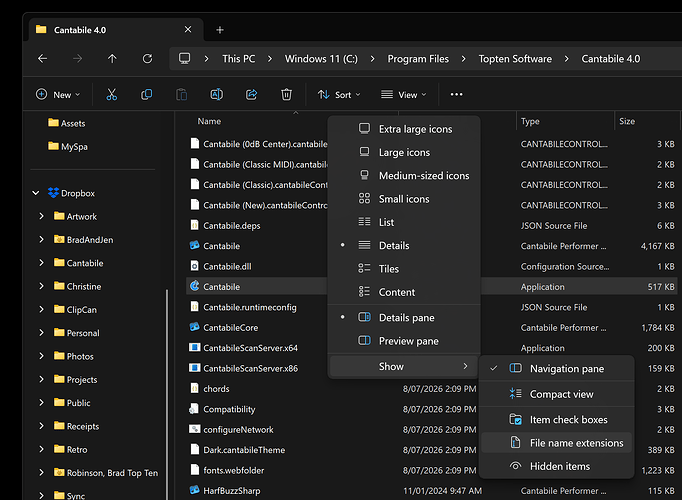Click the chords file icon
The image size is (682, 500).
coord(194,388)
